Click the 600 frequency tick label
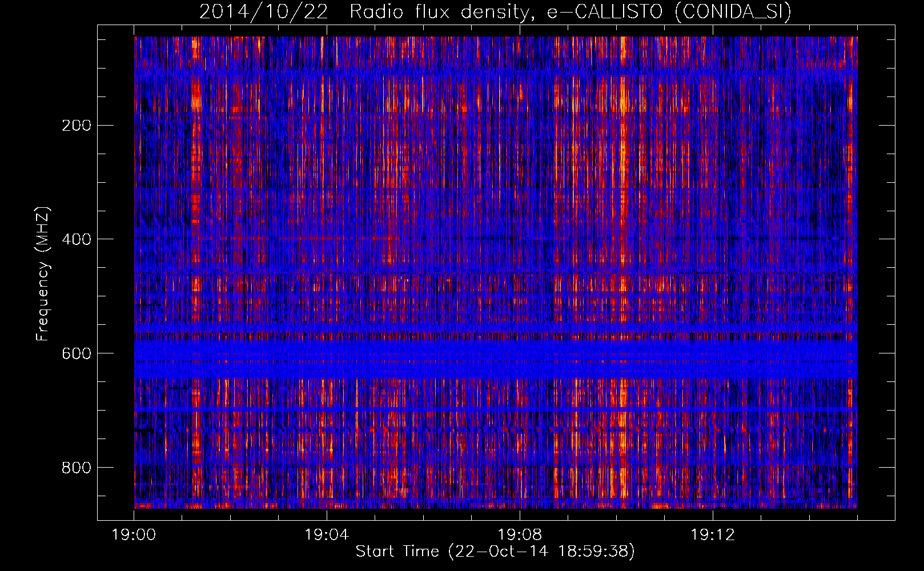The width and height of the screenshot is (924, 571). click(77, 353)
